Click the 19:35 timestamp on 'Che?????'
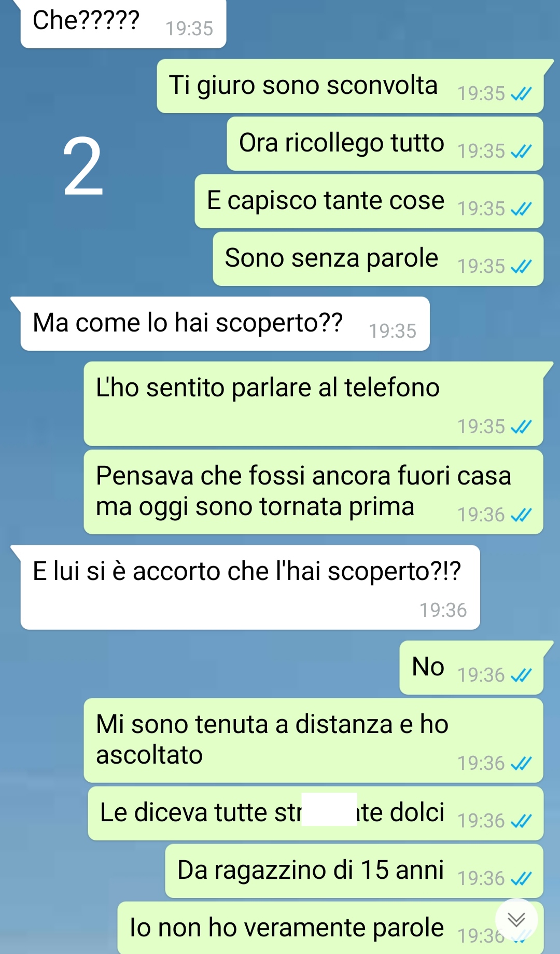Viewport: 560px width, 954px height. pos(189,29)
